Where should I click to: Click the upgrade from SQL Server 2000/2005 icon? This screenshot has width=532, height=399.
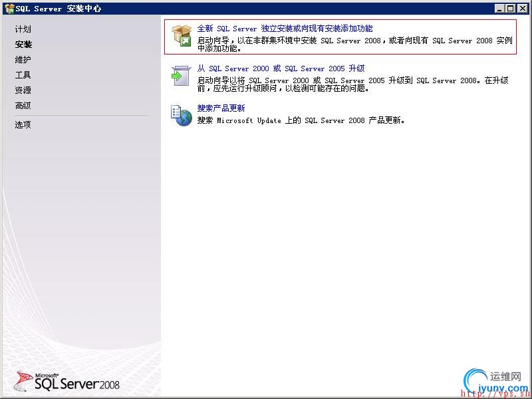(x=181, y=75)
